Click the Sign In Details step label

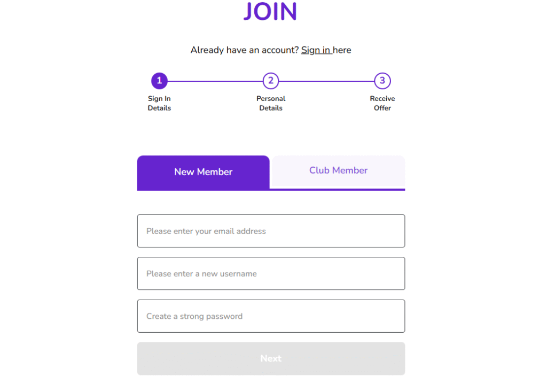[159, 103]
